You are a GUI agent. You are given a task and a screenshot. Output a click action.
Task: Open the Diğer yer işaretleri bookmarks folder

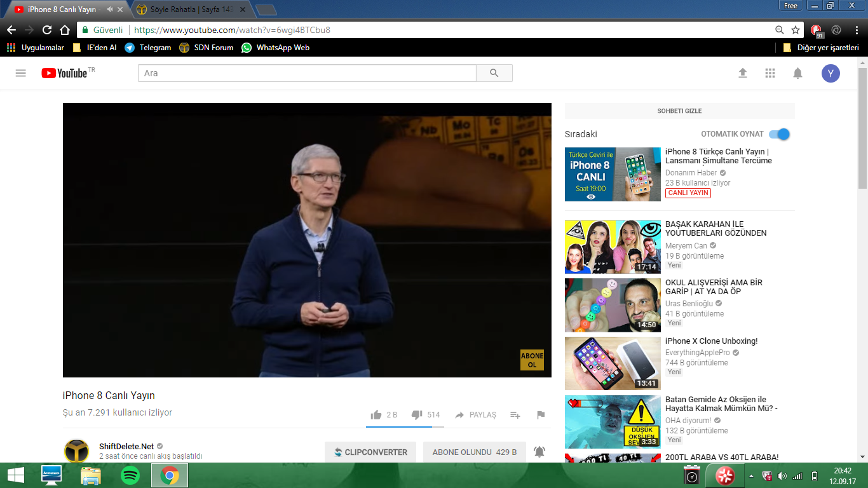coord(821,48)
